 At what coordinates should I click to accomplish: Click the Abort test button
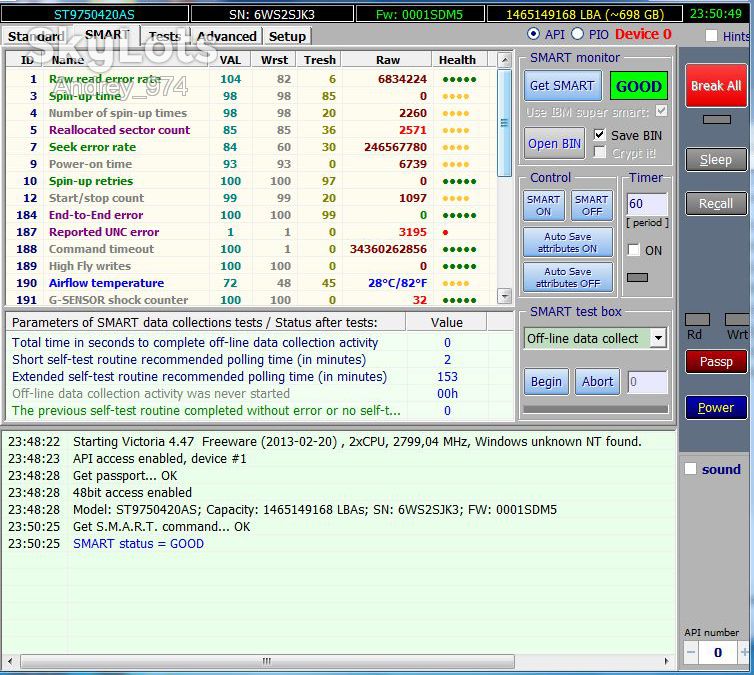coord(597,381)
